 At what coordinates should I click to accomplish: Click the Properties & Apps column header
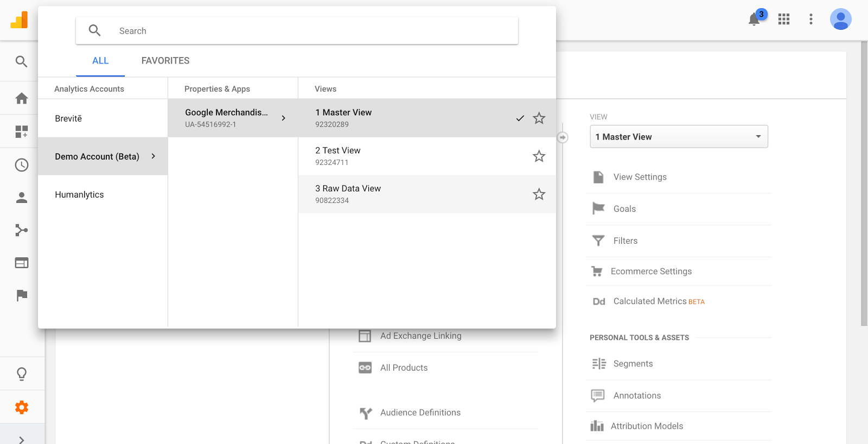[x=217, y=89]
